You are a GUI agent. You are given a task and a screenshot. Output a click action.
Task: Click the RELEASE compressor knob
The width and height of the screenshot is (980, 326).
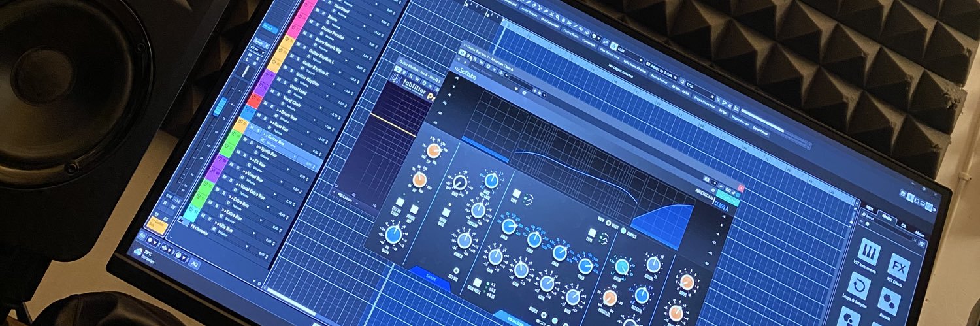tap(642, 295)
